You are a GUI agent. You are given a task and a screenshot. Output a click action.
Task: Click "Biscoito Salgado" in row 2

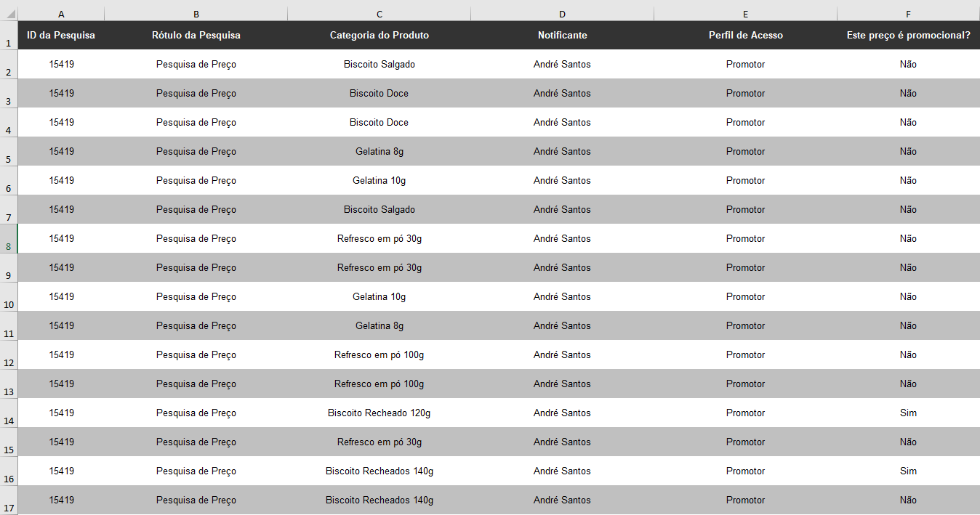click(x=379, y=64)
